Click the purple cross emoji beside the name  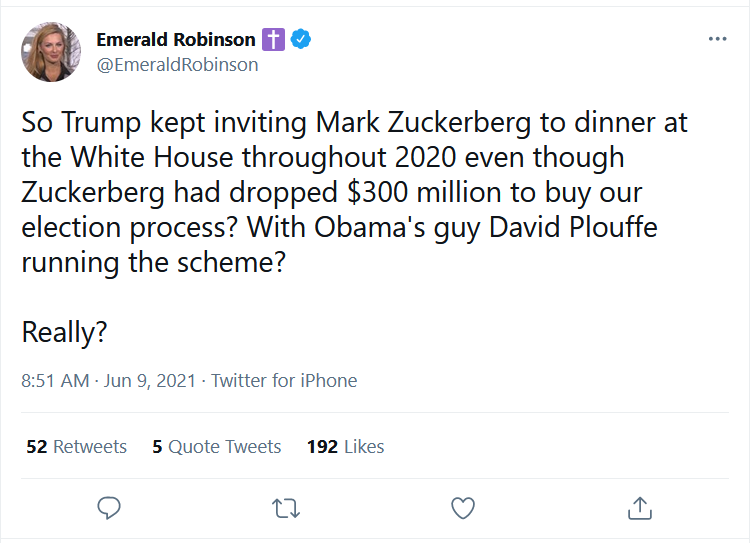pyautogui.click(x=273, y=39)
